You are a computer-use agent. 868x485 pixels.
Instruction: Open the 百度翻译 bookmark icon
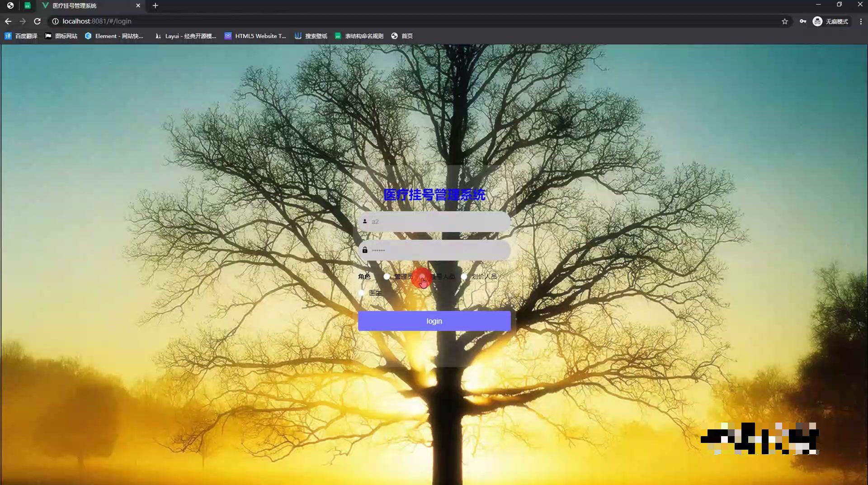pyautogui.click(x=8, y=36)
